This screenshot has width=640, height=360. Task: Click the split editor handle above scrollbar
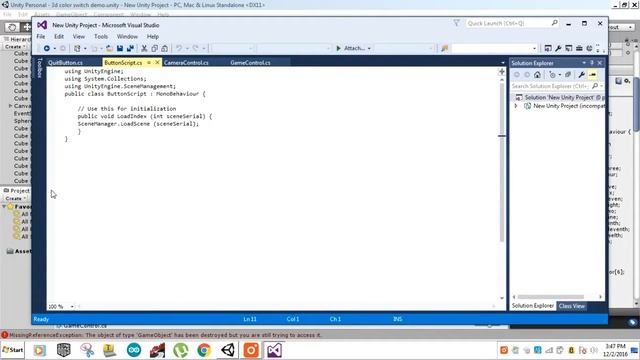[x=502, y=71]
